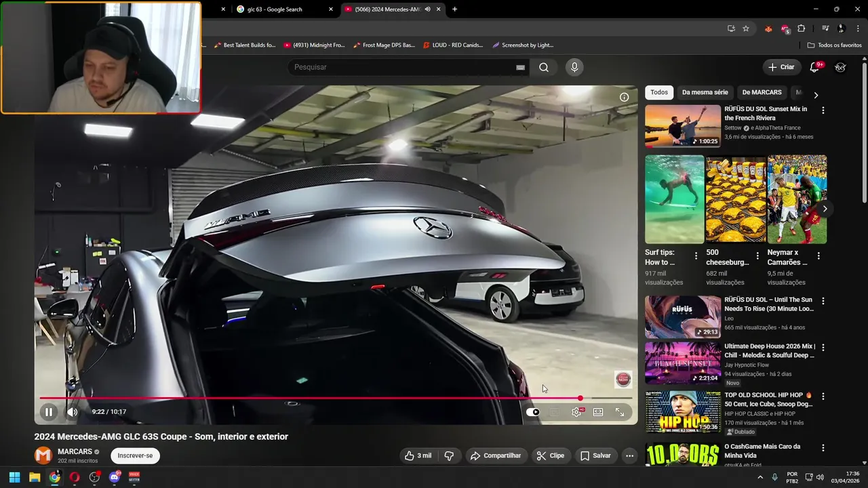Open the Chrome media controls icon
Screen dimensions: 868x488
[x=825, y=28]
